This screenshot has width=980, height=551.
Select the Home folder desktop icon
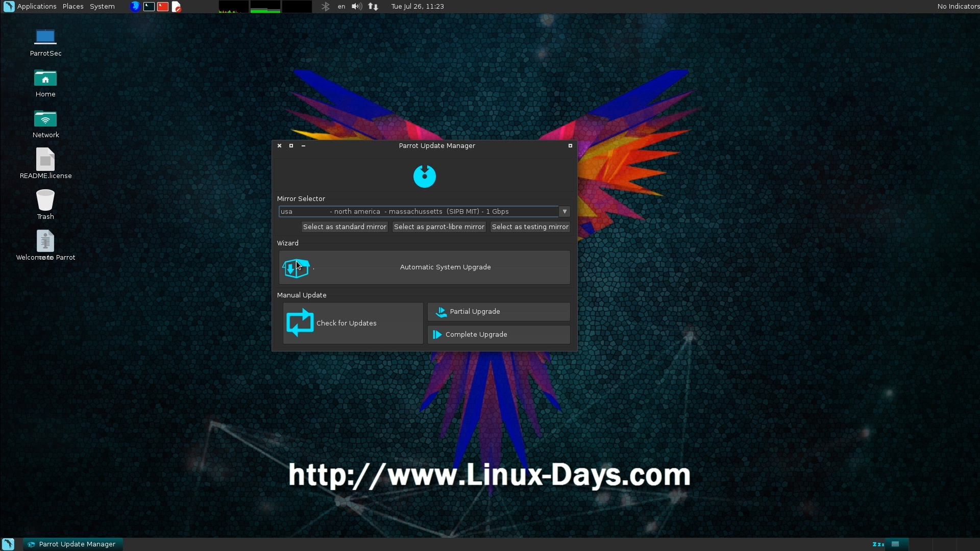coord(45,83)
